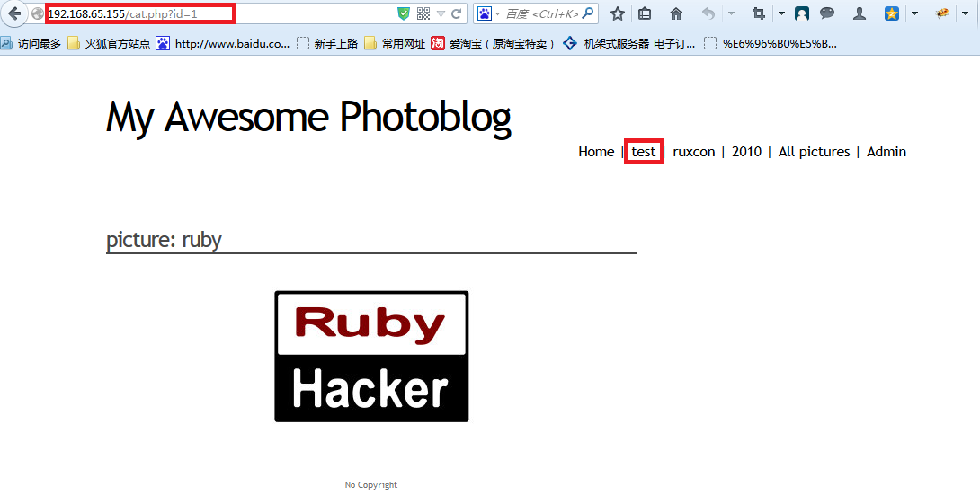
Task: Click the My Awesome Photoblog title
Action: pos(308,118)
